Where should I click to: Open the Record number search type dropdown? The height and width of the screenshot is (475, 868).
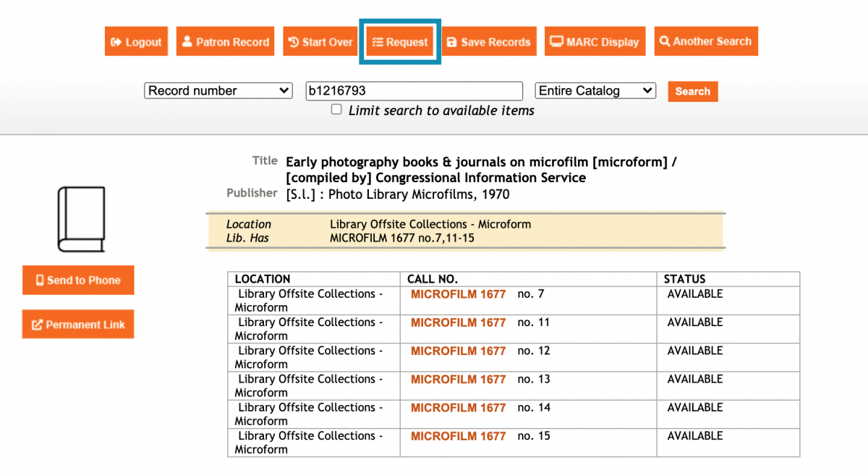[x=218, y=91]
